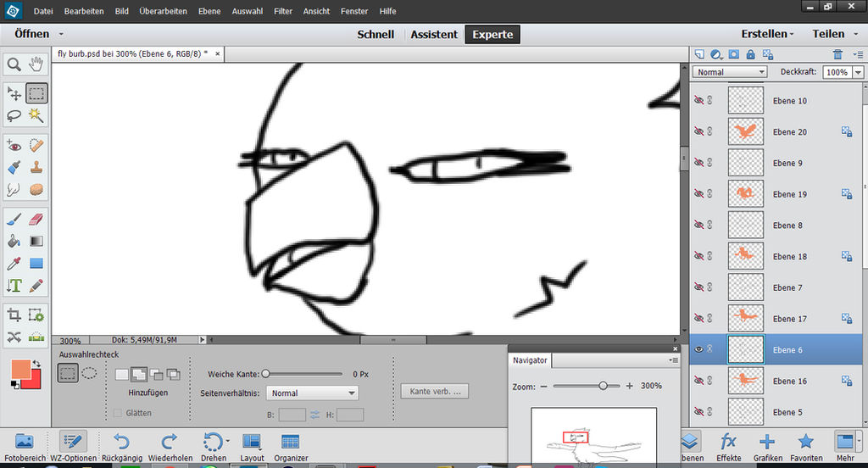Select the Move tool

(x=14, y=93)
